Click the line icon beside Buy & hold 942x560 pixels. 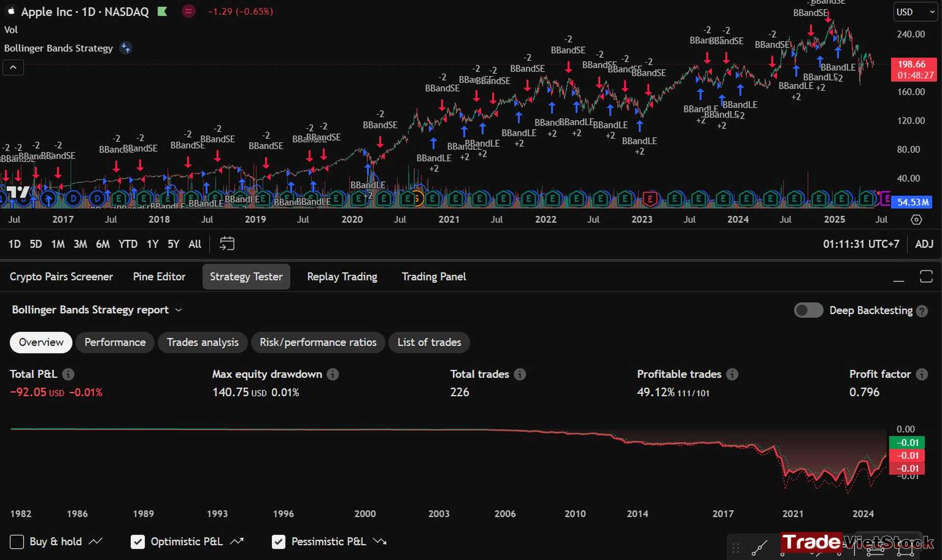[96, 541]
